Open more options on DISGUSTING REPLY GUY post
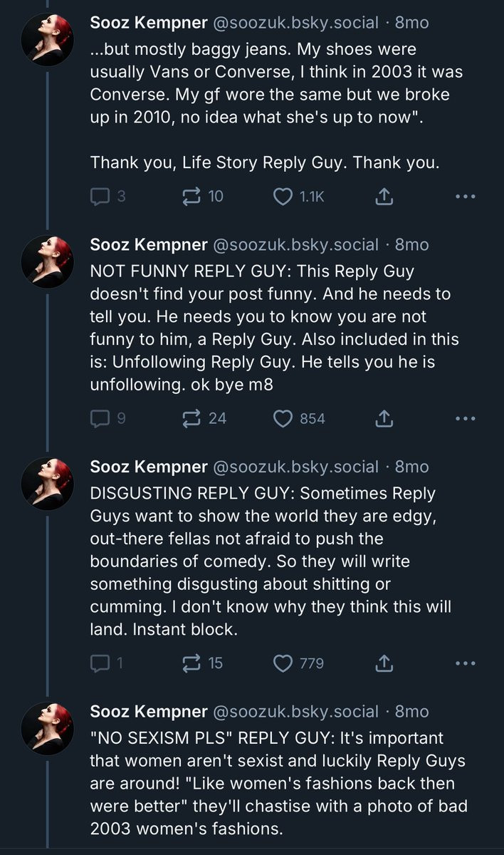 point(465,664)
